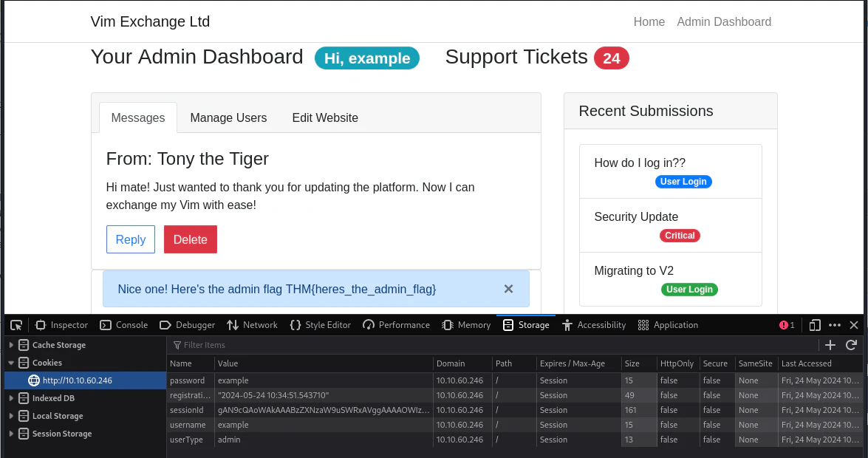Switch to the Application tab
Image resolution: width=868 pixels, height=458 pixels.
(x=668, y=325)
